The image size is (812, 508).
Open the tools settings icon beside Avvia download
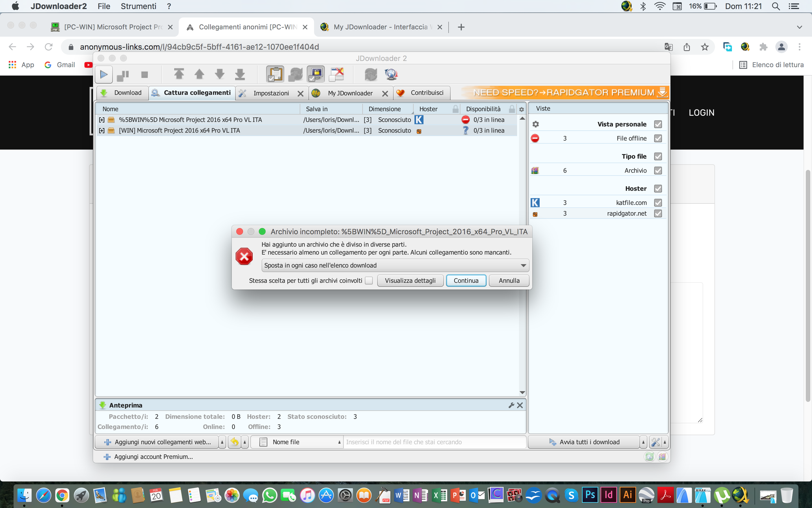[655, 442]
